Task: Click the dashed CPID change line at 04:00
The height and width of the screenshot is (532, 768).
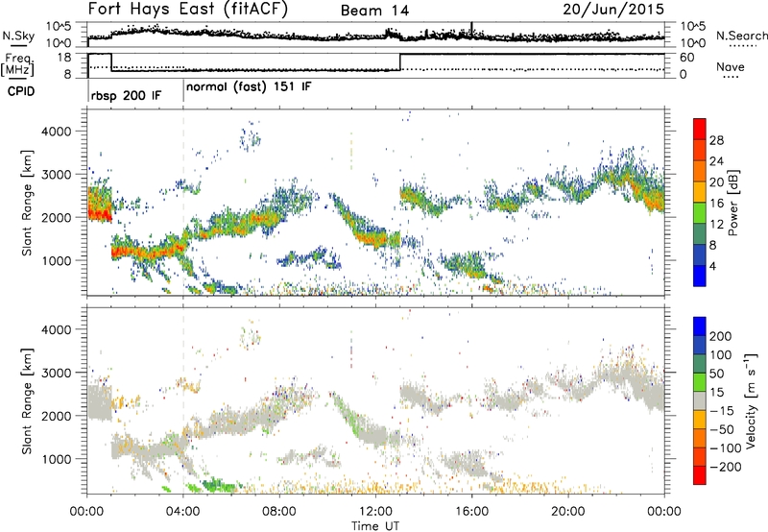Action: pyautogui.click(x=183, y=203)
